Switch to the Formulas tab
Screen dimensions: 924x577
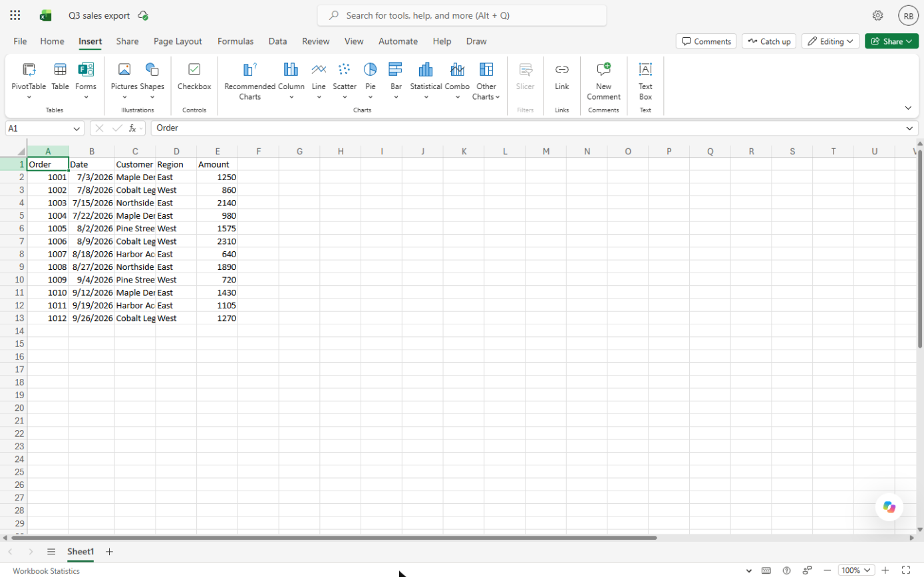[235, 41]
